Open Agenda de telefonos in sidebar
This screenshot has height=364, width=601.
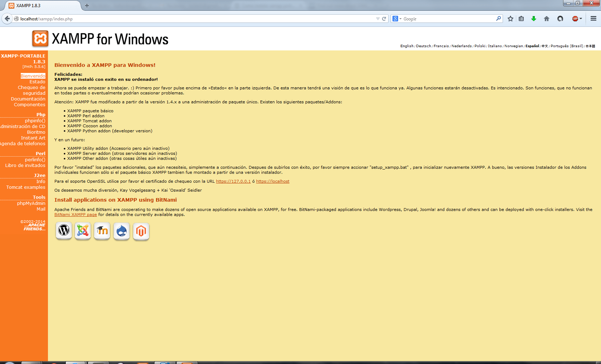tap(23, 143)
